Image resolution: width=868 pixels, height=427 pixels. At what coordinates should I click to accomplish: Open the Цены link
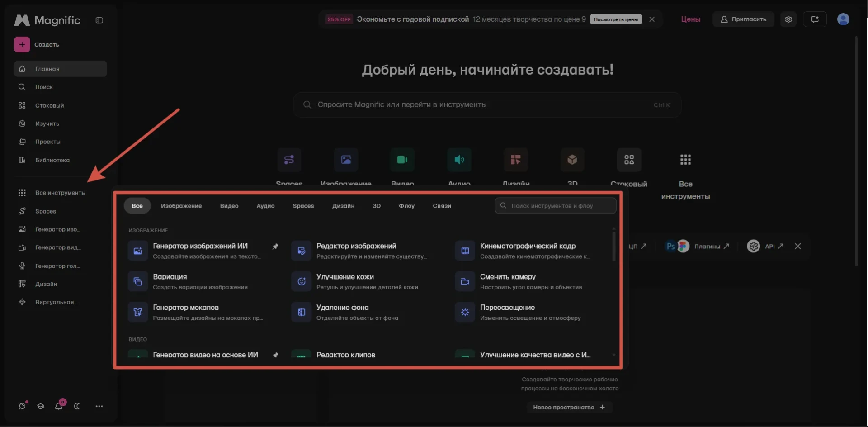(691, 19)
